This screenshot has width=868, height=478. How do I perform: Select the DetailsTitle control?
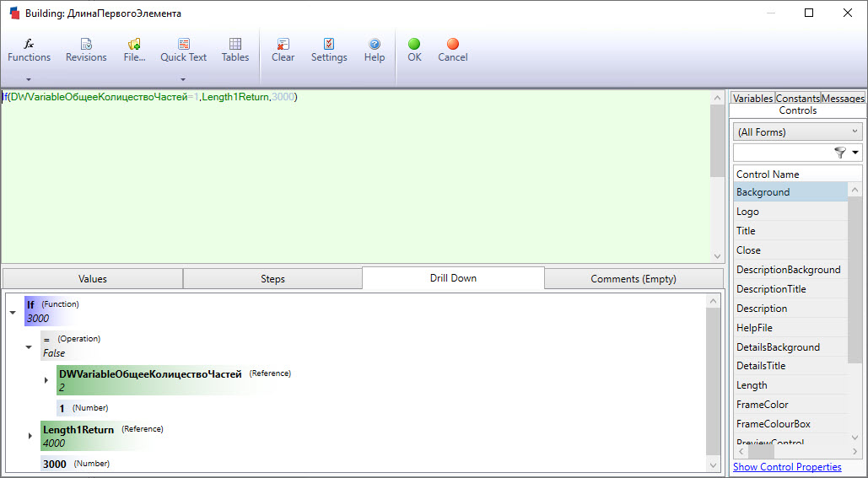pos(790,366)
